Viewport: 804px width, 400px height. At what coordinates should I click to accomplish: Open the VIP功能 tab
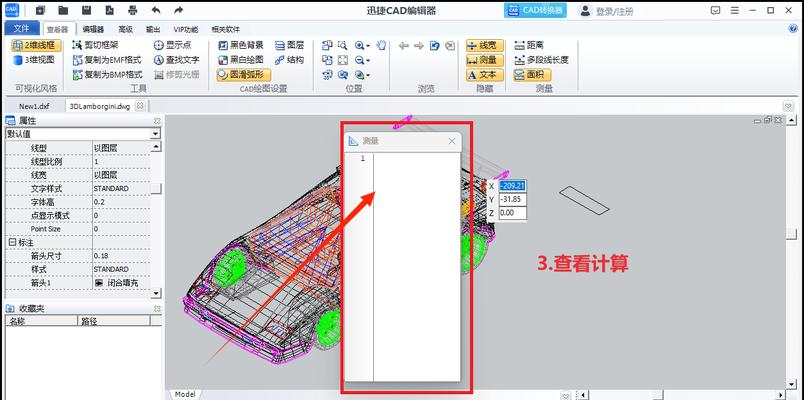tap(186, 29)
